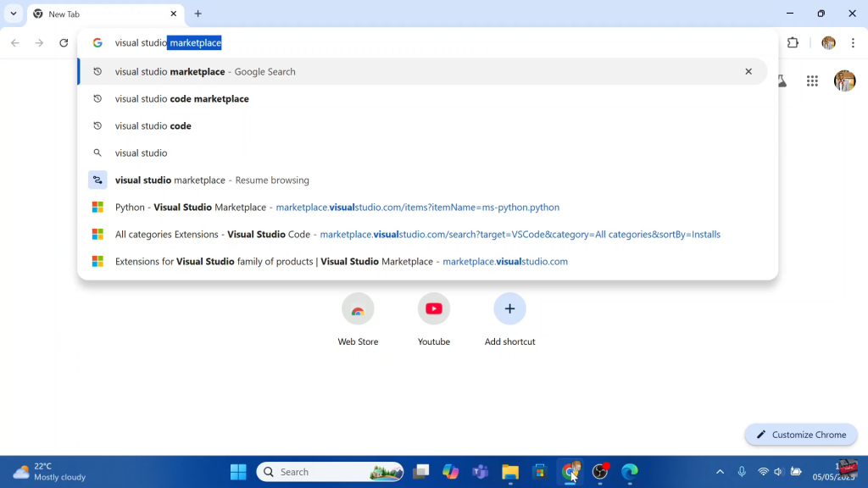Screen dimensions: 868x488
Task: Open the Python - Visual Studio Marketplace suggestion
Action: (422, 207)
